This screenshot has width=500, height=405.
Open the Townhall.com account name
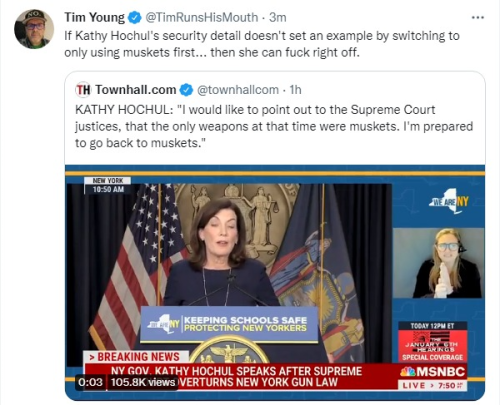[x=136, y=90]
